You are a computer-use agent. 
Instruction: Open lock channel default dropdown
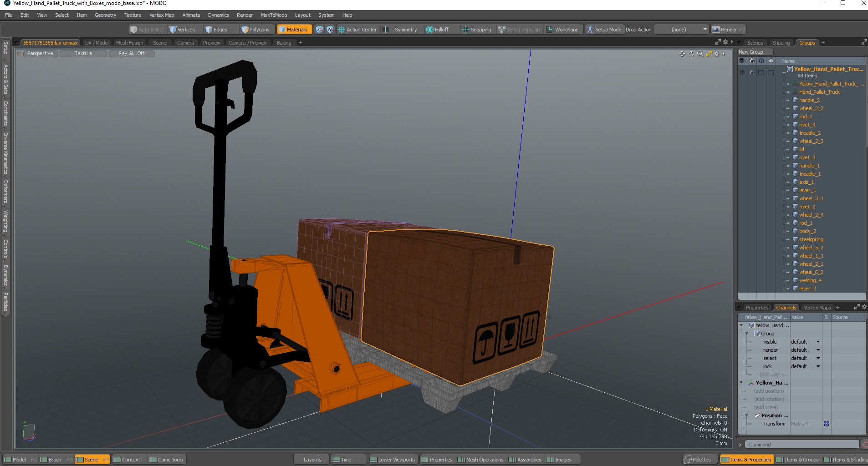coord(805,366)
